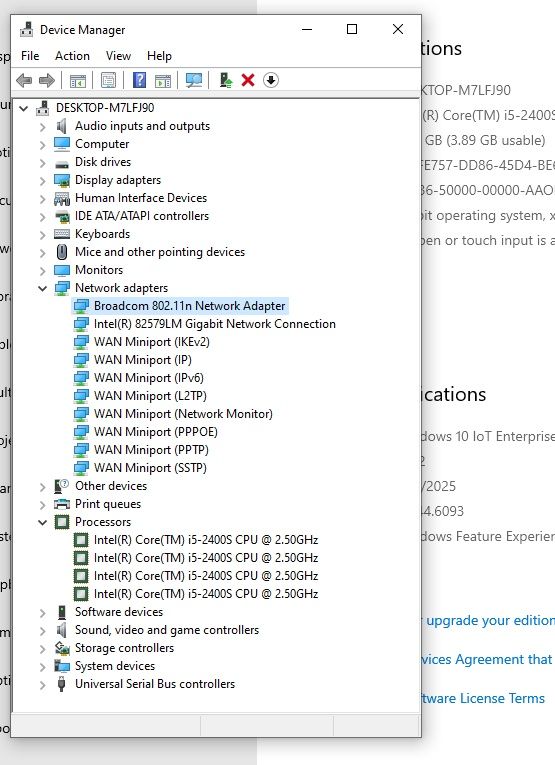
Task: Click the Device Manager title bar icon
Action: 26,30
